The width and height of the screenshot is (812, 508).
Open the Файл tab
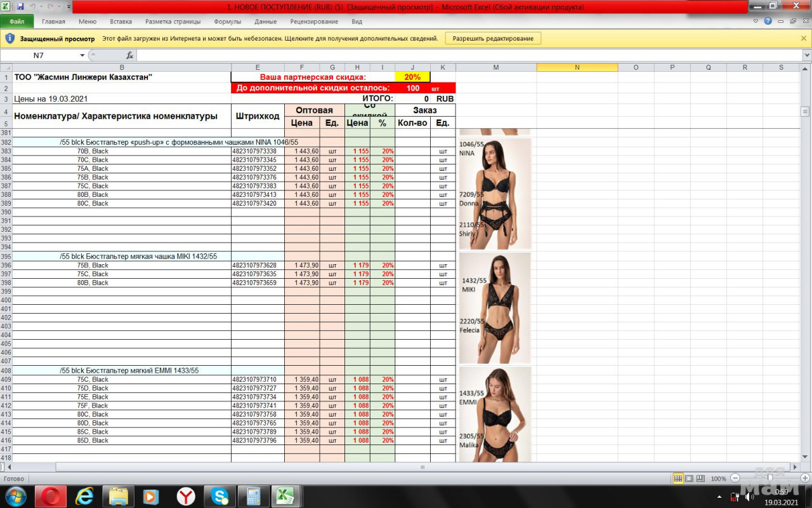(x=17, y=22)
